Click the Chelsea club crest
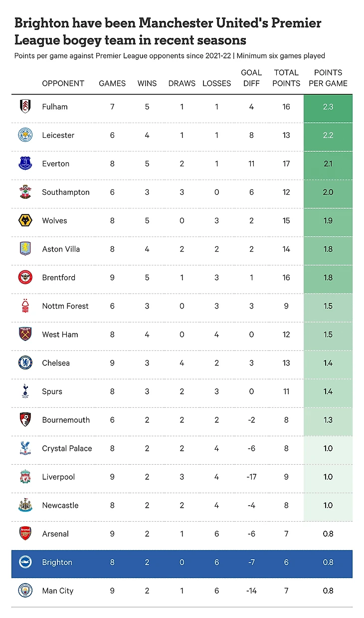This screenshot has height=618, width=364. click(25, 362)
